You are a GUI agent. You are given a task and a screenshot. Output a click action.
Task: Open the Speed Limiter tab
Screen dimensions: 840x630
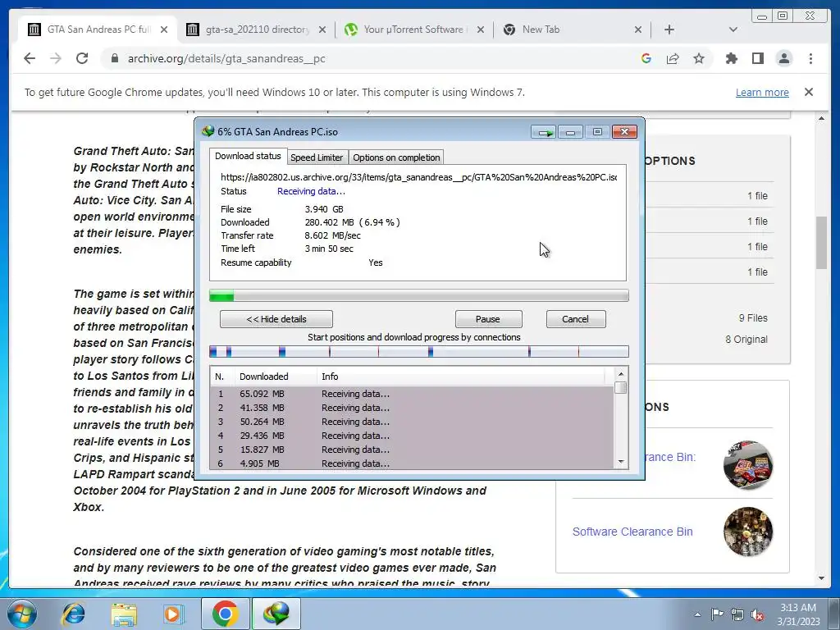(317, 157)
